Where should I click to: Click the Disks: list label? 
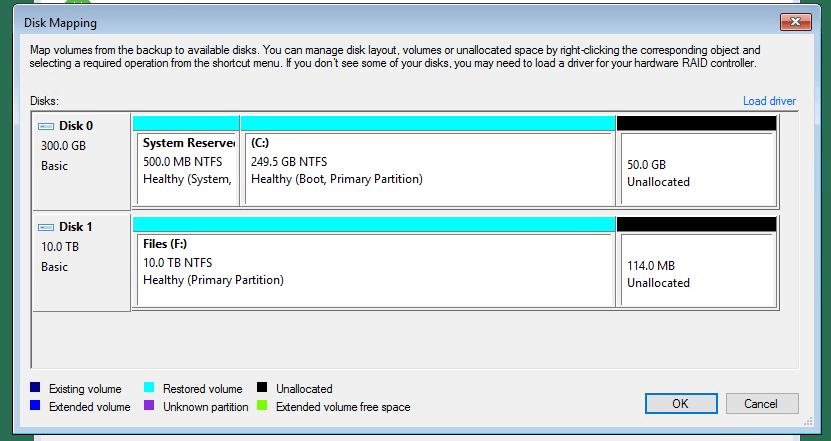44,101
